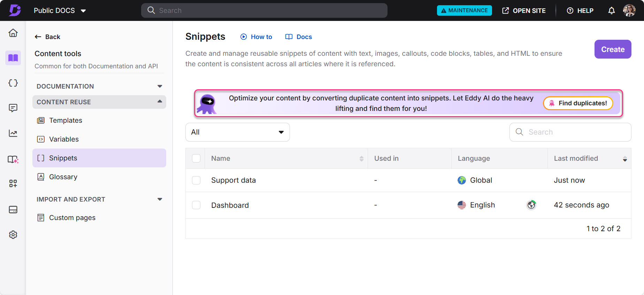
Task: Click the Back arrow
Action: [38, 37]
